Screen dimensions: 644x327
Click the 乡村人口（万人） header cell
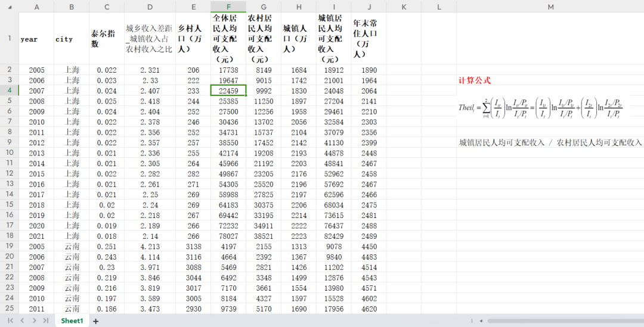(193, 38)
